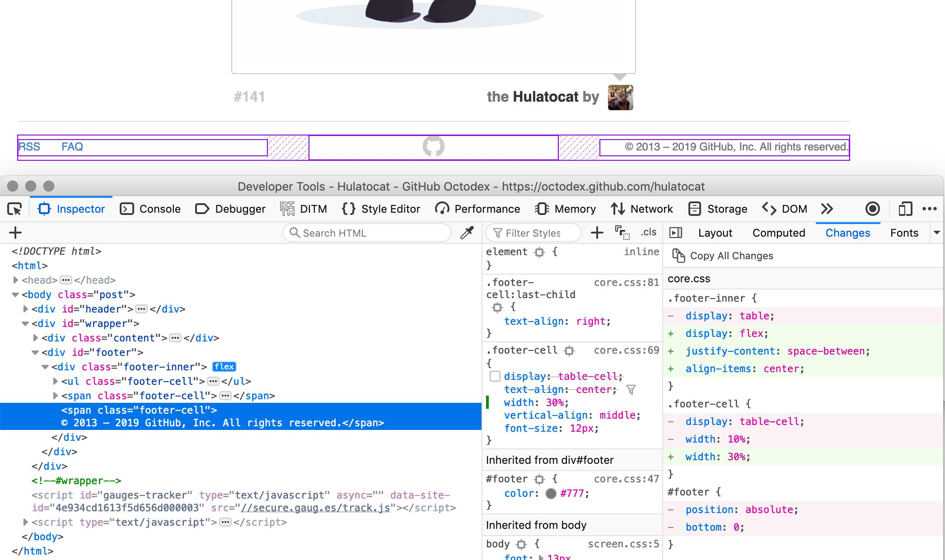This screenshot has height=560, width=945.
Task: Toggle the flex badge on footer-inner div
Action: [x=224, y=367]
